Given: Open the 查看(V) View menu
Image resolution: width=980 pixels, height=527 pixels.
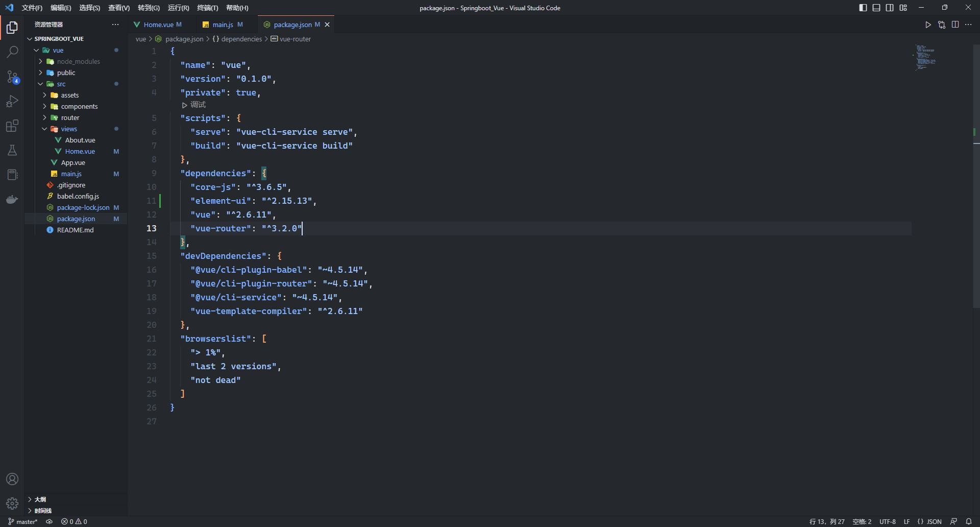Looking at the screenshot, I should [x=119, y=8].
